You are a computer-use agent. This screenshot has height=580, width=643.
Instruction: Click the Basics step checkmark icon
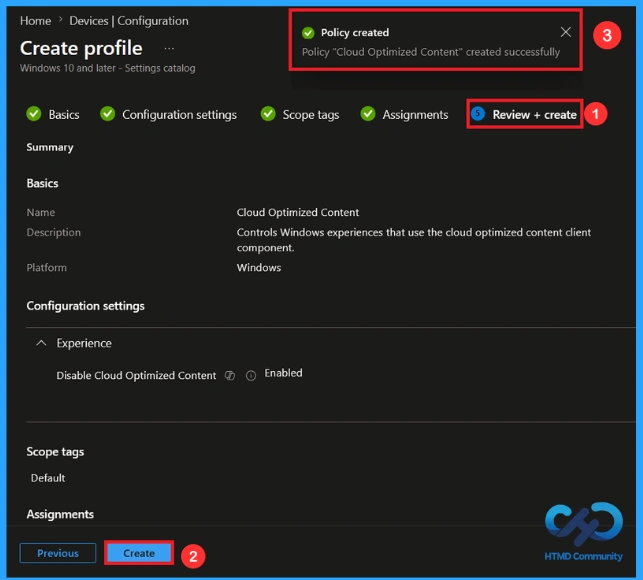34,114
